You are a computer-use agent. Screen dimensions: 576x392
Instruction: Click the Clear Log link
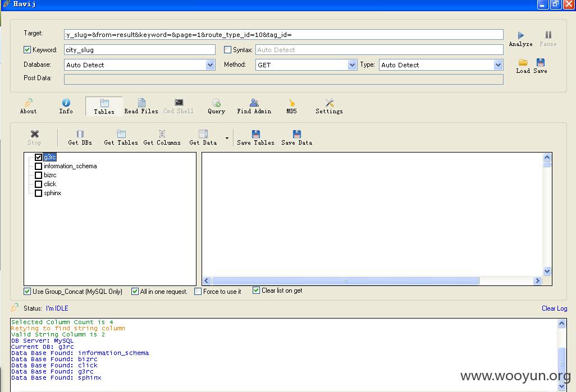[x=554, y=308]
